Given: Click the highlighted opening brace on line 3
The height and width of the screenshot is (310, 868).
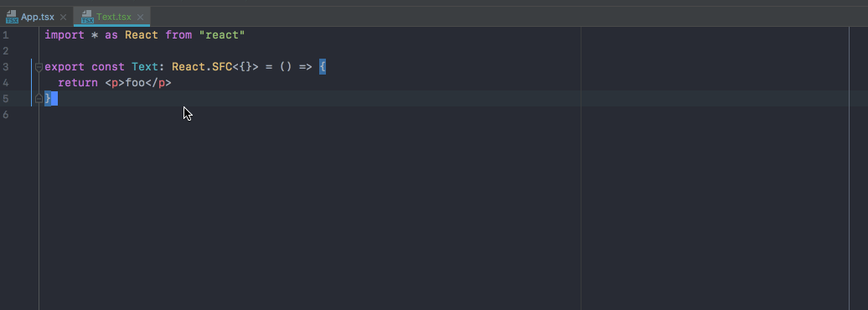Looking at the screenshot, I should click(323, 67).
